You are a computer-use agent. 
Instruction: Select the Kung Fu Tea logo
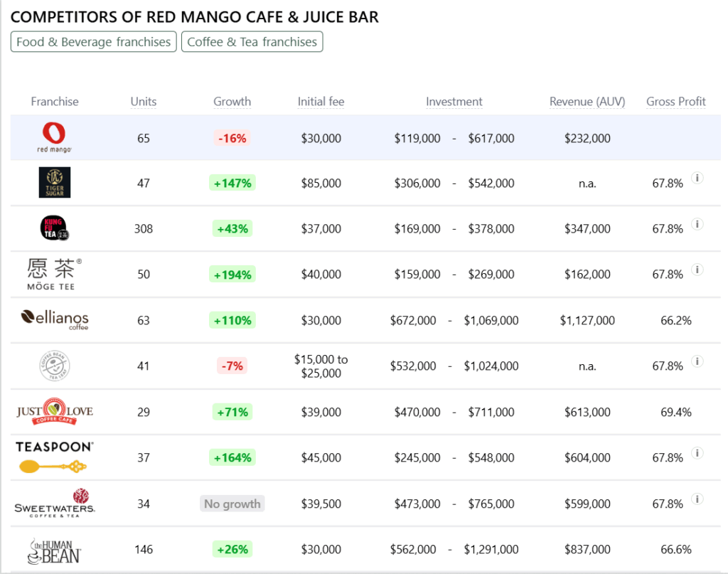pos(54,228)
